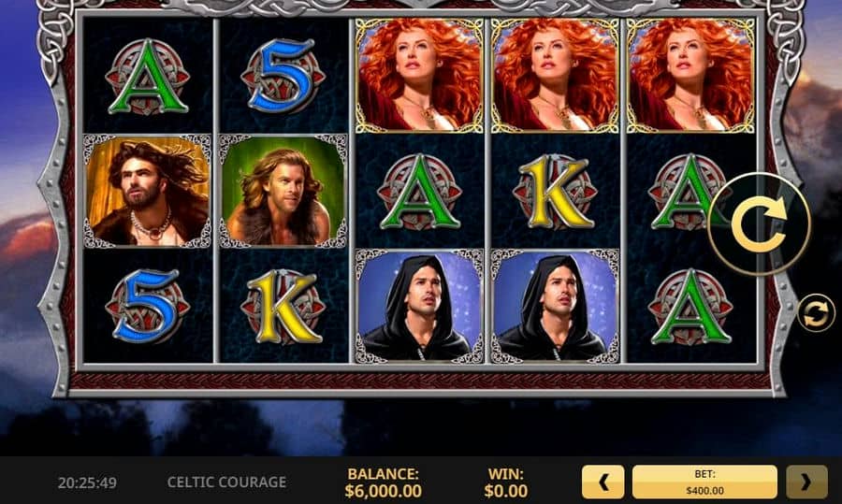This screenshot has width=842, height=504.
Task: Select the yellow K in reel two's bottom row
Action: 283,307
